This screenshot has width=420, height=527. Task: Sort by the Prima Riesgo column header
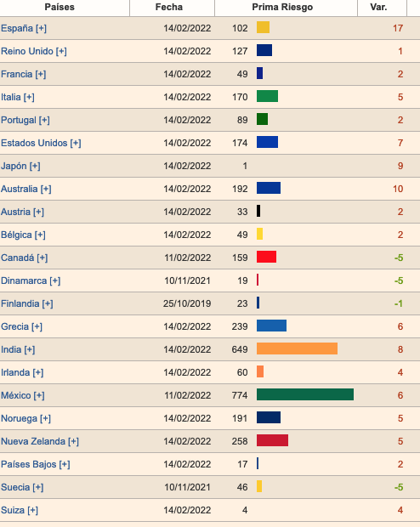click(x=282, y=7)
